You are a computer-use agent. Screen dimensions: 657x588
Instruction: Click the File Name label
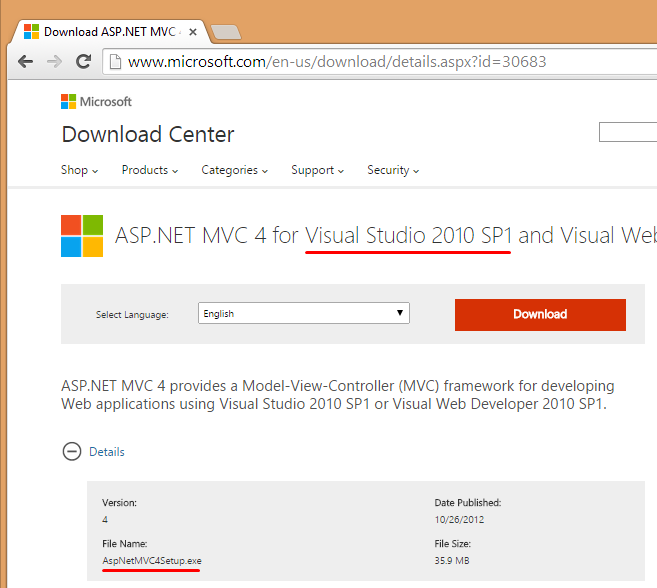124,544
